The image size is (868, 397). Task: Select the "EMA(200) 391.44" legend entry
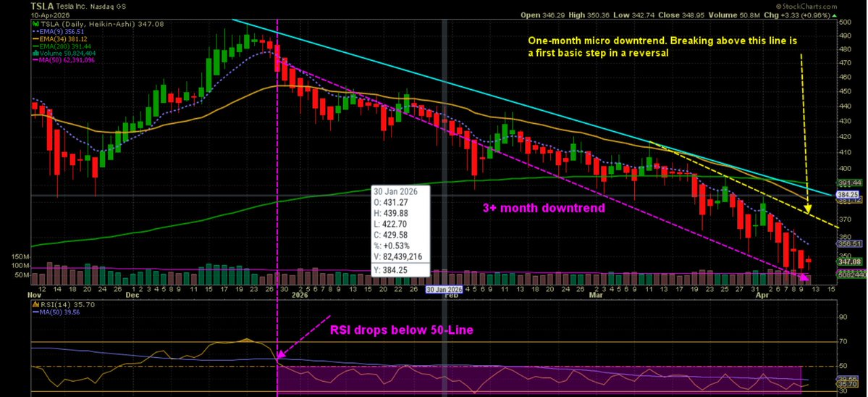(x=64, y=46)
